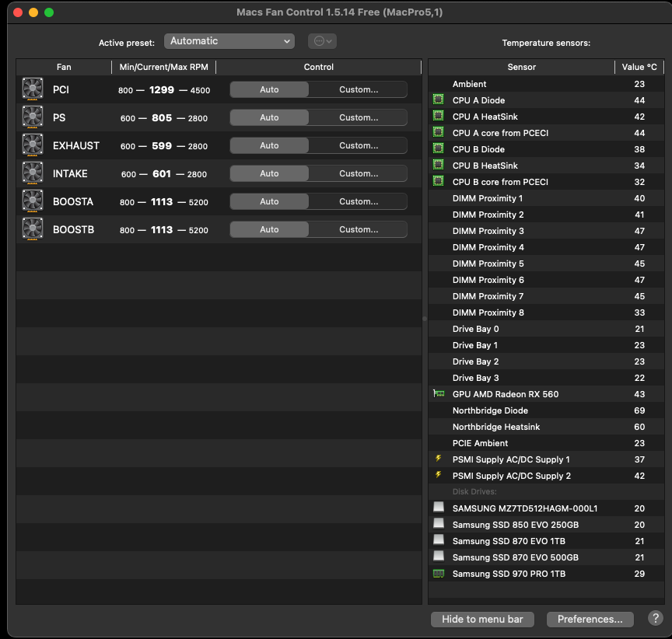
Task: Set INTAKE fan to Auto control
Action: click(269, 173)
